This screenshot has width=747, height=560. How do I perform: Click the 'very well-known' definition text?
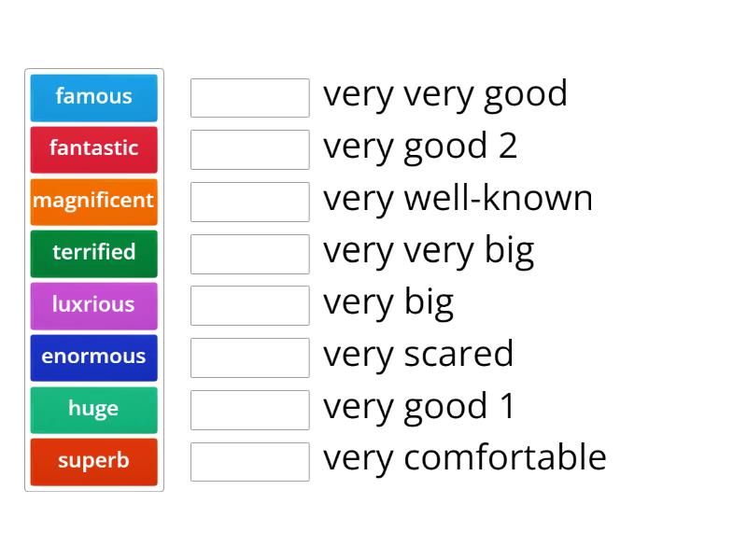(x=458, y=199)
